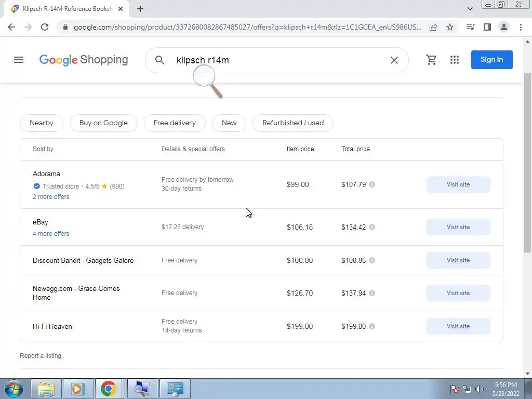
Task: Toggle the New condition filter
Action: [229, 123]
